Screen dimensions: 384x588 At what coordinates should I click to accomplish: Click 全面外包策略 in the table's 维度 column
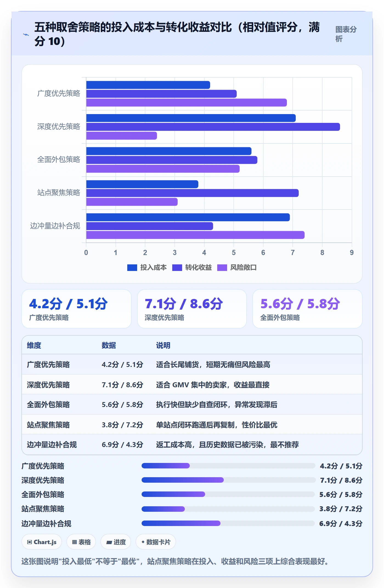(x=48, y=405)
